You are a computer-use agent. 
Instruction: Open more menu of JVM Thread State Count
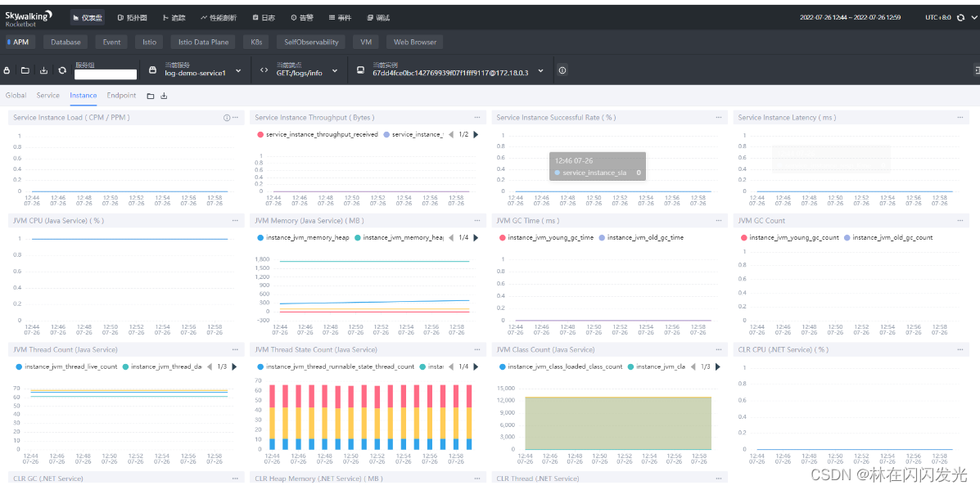[x=476, y=349]
